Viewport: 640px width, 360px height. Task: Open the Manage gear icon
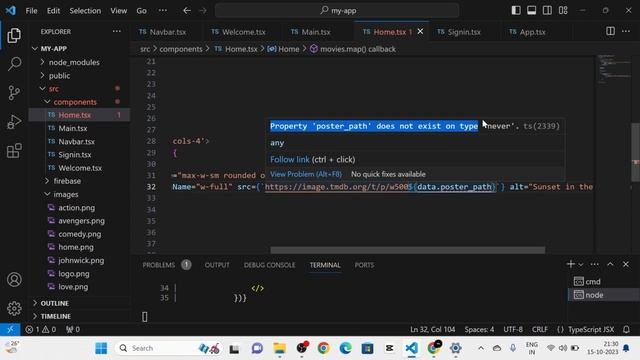(x=14, y=308)
